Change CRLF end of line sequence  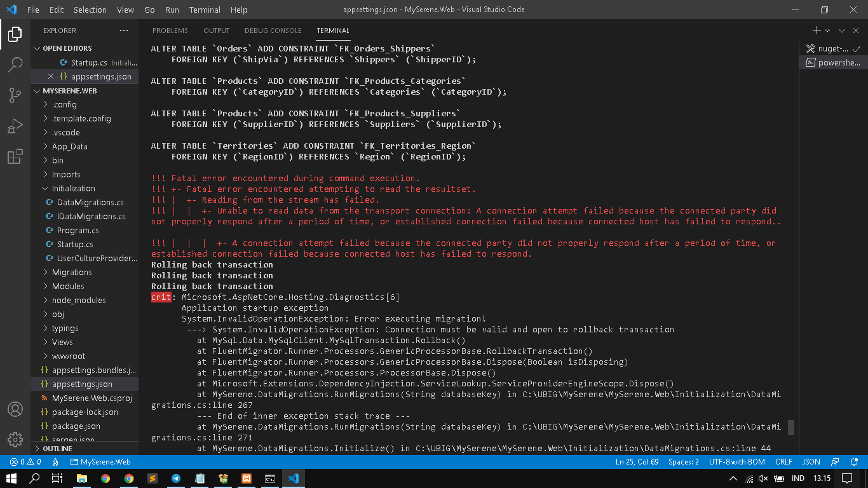[x=783, y=462]
